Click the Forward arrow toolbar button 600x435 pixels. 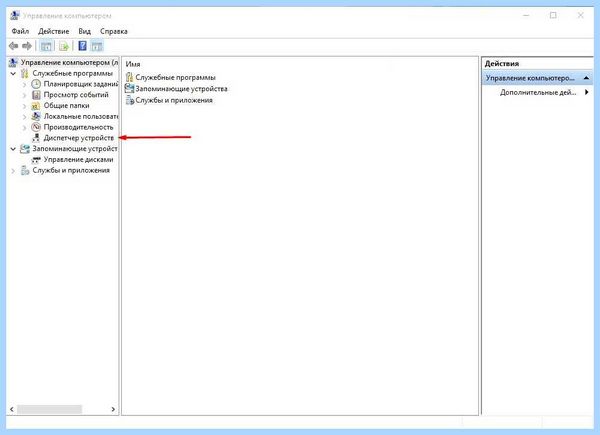pyautogui.click(x=27, y=46)
